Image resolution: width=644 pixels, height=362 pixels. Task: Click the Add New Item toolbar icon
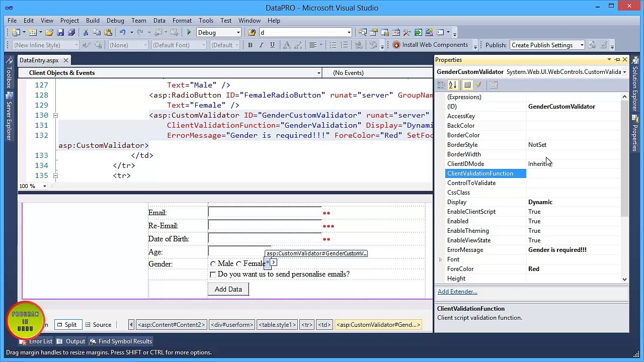coord(33,33)
